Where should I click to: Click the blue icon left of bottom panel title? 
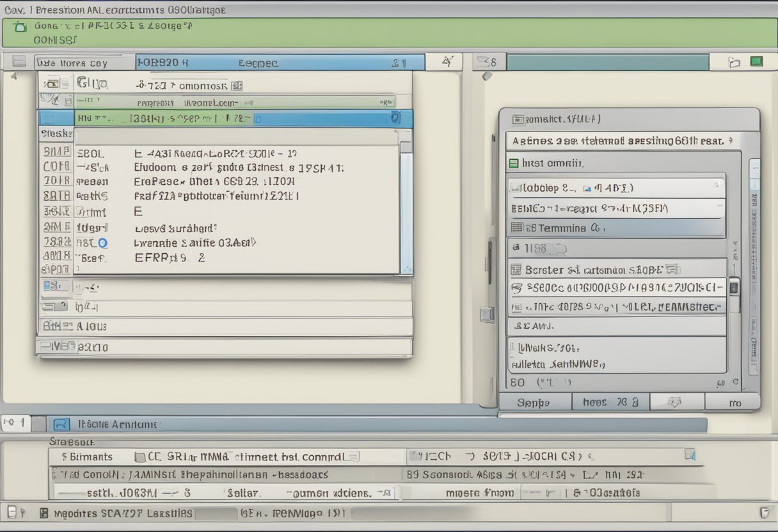point(61,424)
